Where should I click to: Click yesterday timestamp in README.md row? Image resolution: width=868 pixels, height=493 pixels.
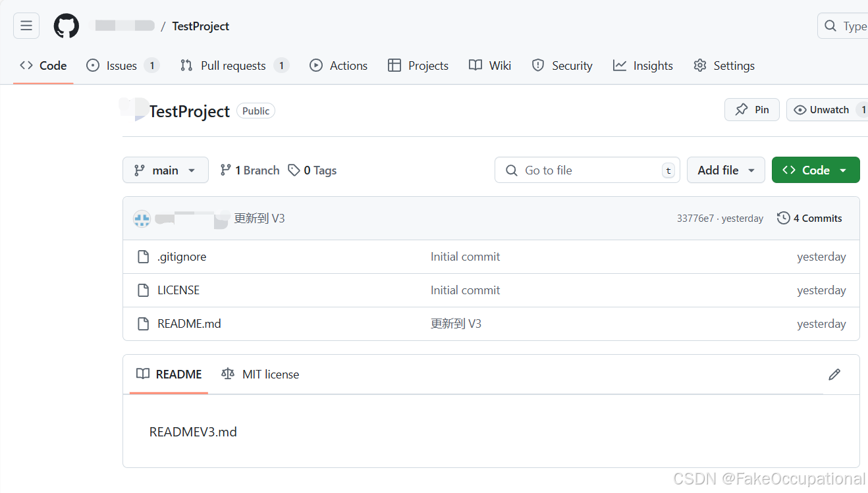(821, 324)
